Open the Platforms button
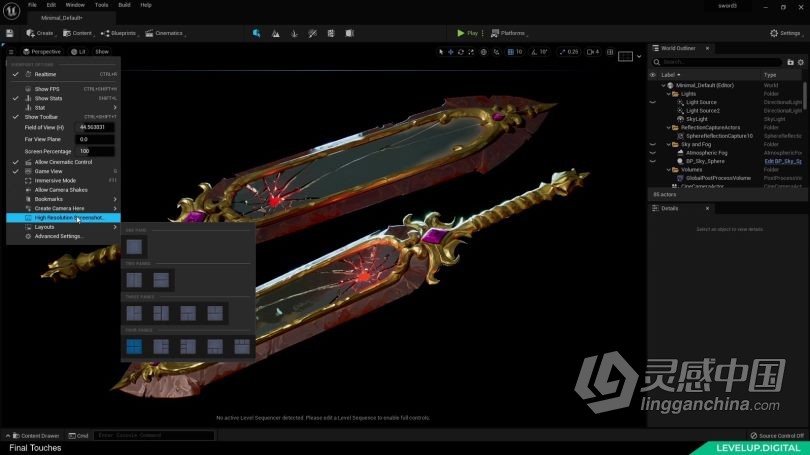The image size is (810, 455). (509, 33)
